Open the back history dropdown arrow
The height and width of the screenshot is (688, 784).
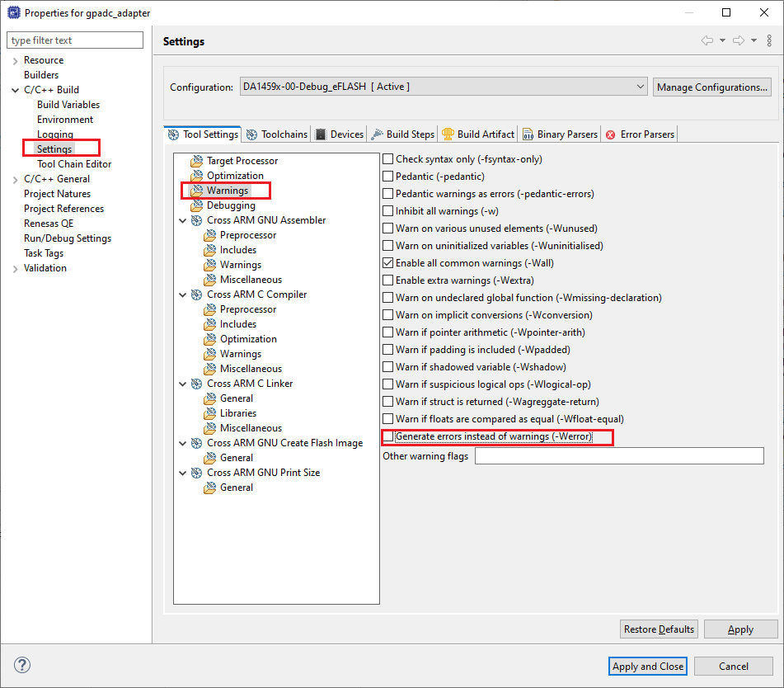point(722,40)
